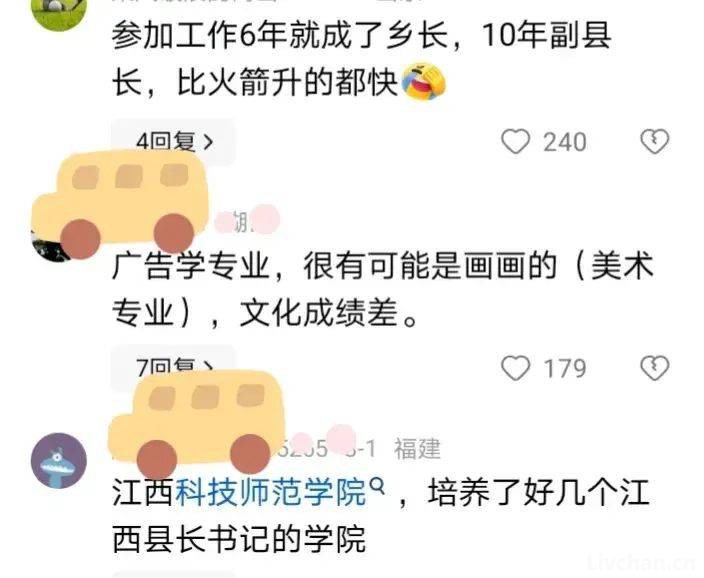The height and width of the screenshot is (578, 704).
Task: Open the partially hidden dark avatar
Action: (x=49, y=246)
